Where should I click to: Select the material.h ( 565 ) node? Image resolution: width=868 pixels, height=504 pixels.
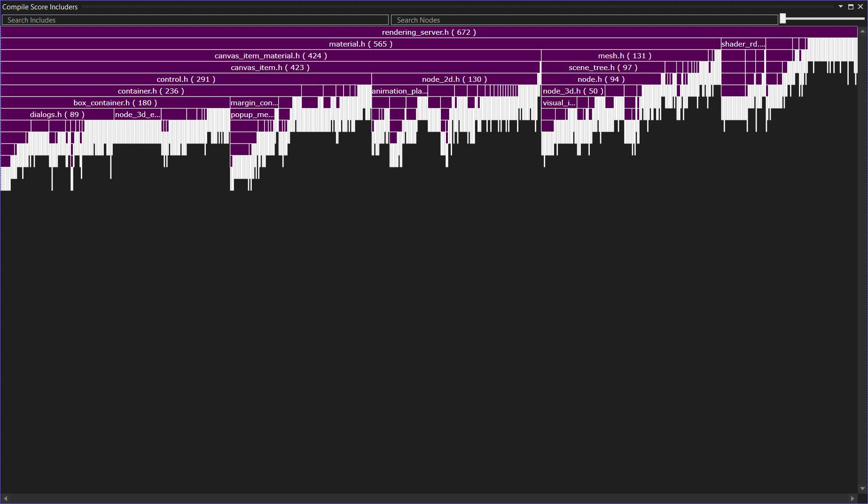[360, 44]
